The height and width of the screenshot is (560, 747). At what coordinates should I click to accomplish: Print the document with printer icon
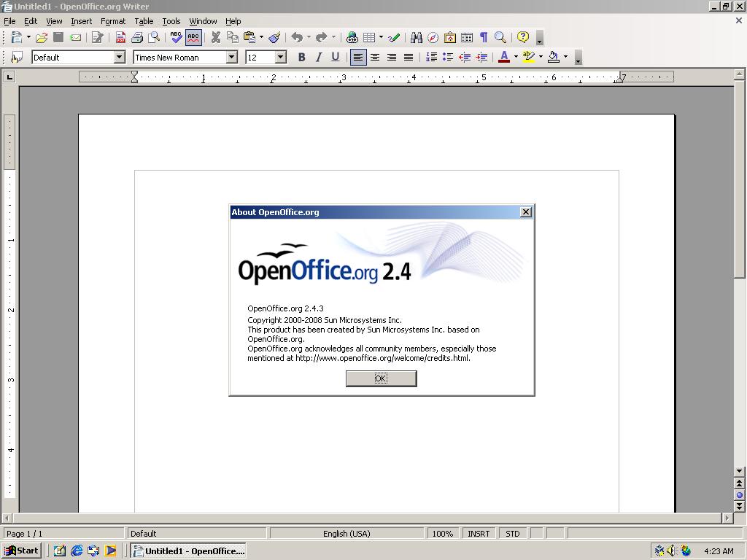click(x=137, y=37)
